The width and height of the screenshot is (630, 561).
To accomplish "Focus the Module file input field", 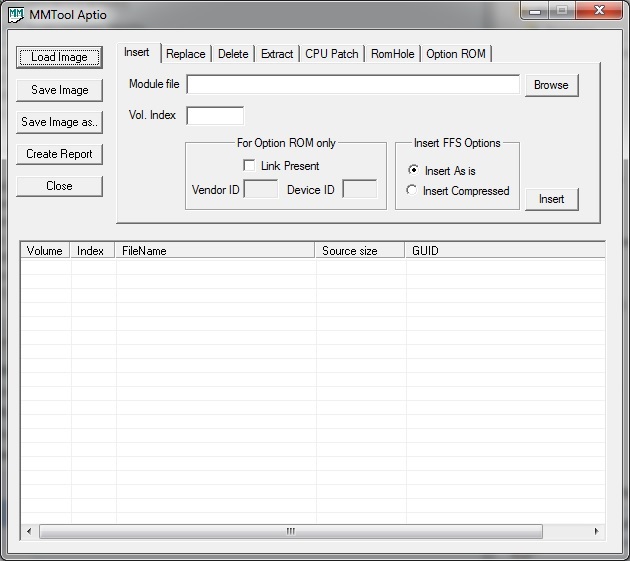I will [353, 84].
